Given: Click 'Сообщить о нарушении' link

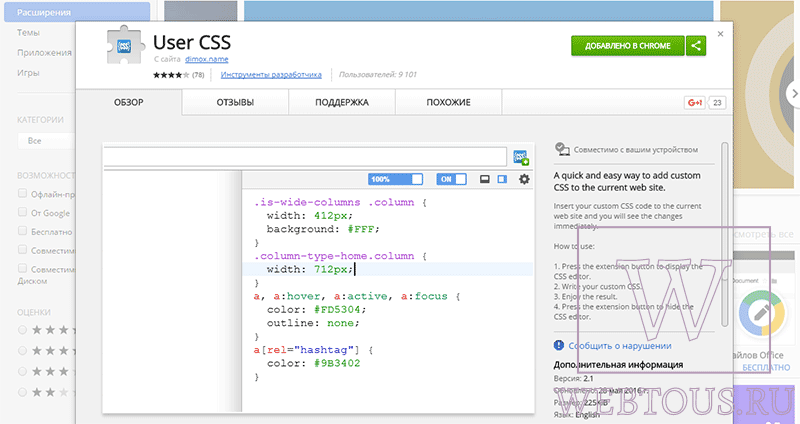Looking at the screenshot, I should pyautogui.click(x=620, y=346).
